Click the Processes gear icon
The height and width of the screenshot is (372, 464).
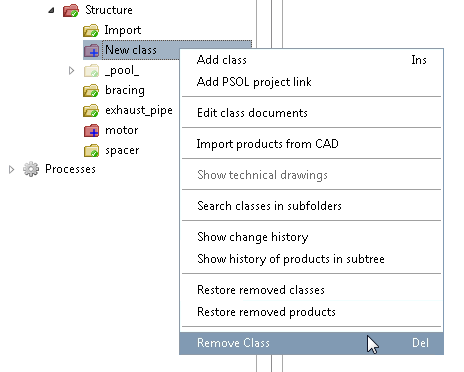pyautogui.click(x=31, y=169)
